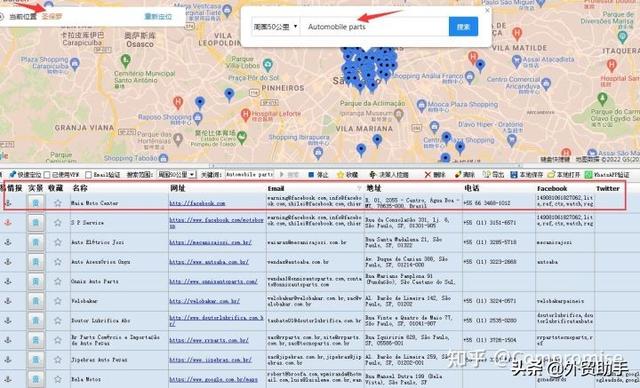Open street view icon for Omnix Auto Parts

click(36, 281)
